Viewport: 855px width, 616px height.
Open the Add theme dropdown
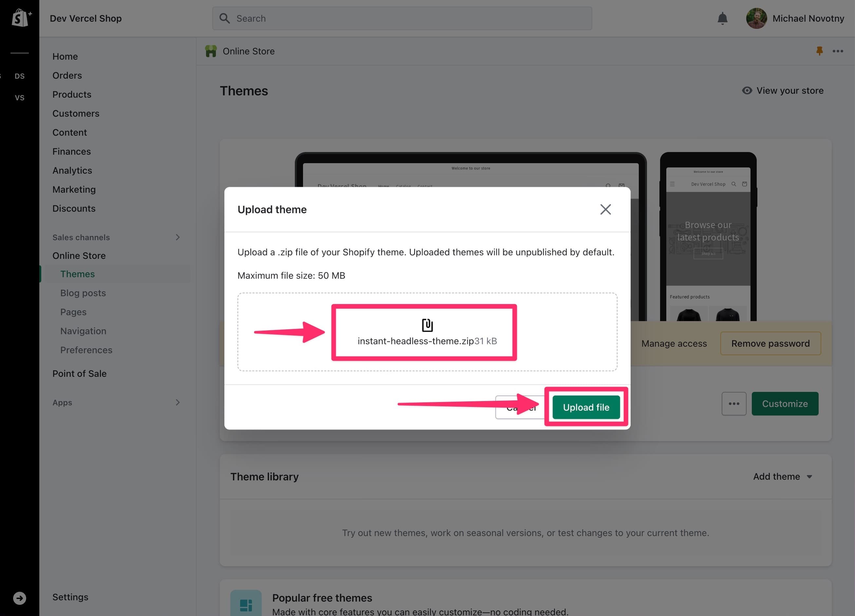pos(783,476)
